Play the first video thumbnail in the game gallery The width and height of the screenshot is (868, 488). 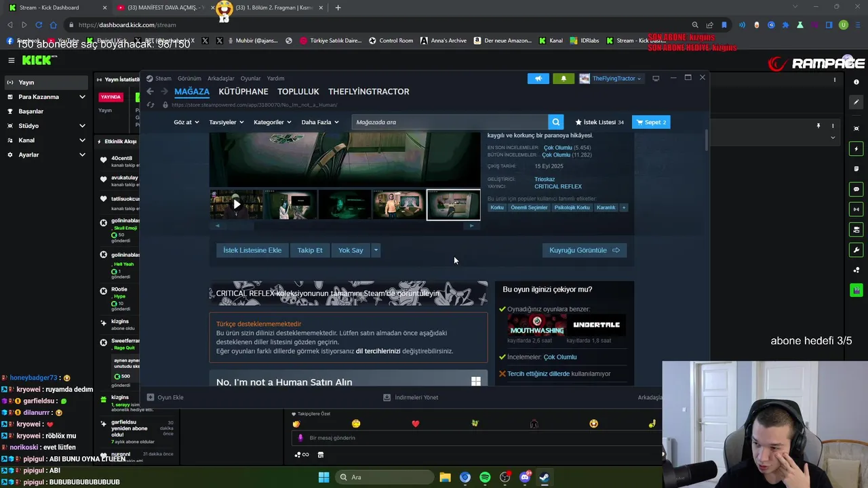(237, 205)
